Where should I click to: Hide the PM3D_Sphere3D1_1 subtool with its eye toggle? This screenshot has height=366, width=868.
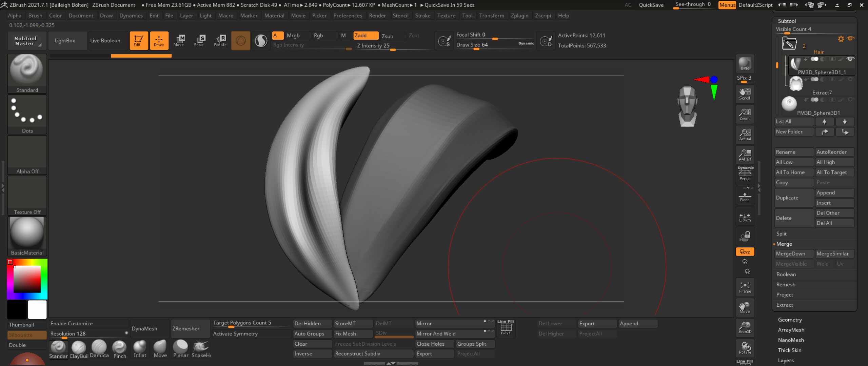[x=850, y=58]
